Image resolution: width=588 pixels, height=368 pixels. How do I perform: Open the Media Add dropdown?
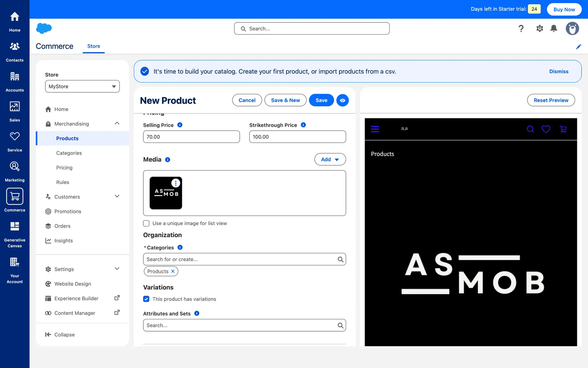coord(330,159)
